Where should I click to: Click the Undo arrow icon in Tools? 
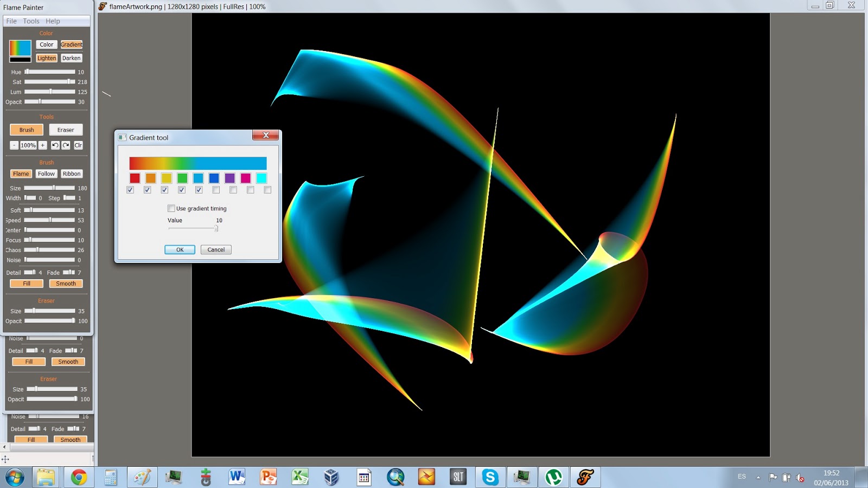point(55,145)
